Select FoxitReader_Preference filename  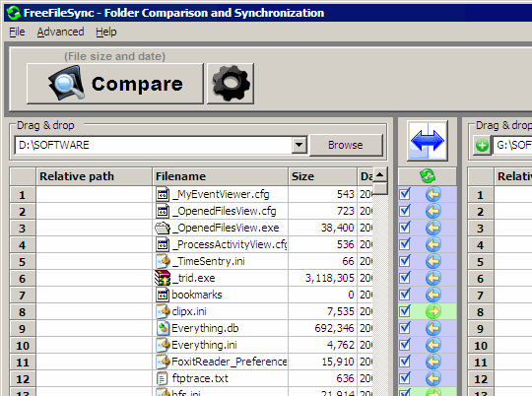[x=230, y=362]
